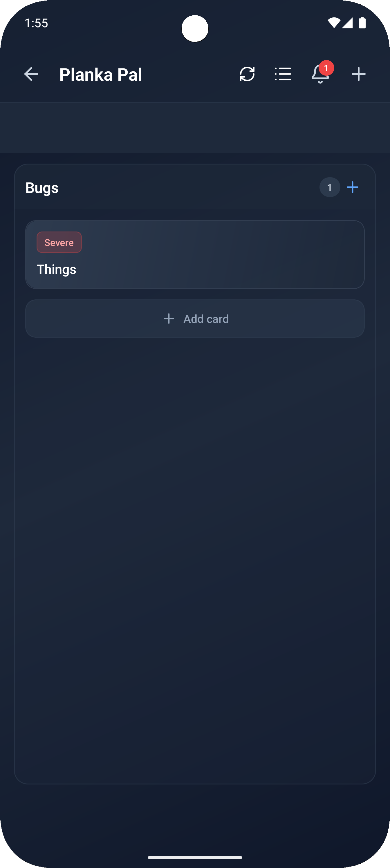Add a card using the blue plus beside Bugs
This screenshot has height=868, width=390.
tap(353, 187)
